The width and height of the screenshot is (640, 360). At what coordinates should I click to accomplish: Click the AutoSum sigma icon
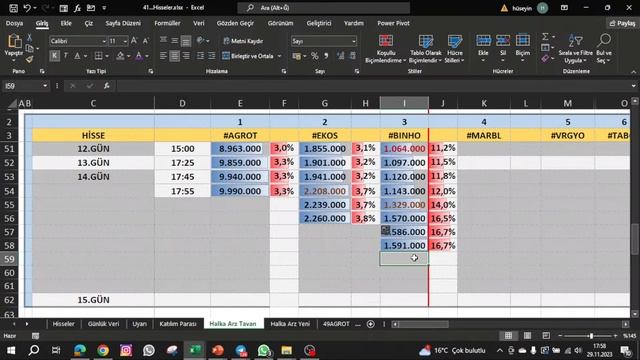coord(545,37)
